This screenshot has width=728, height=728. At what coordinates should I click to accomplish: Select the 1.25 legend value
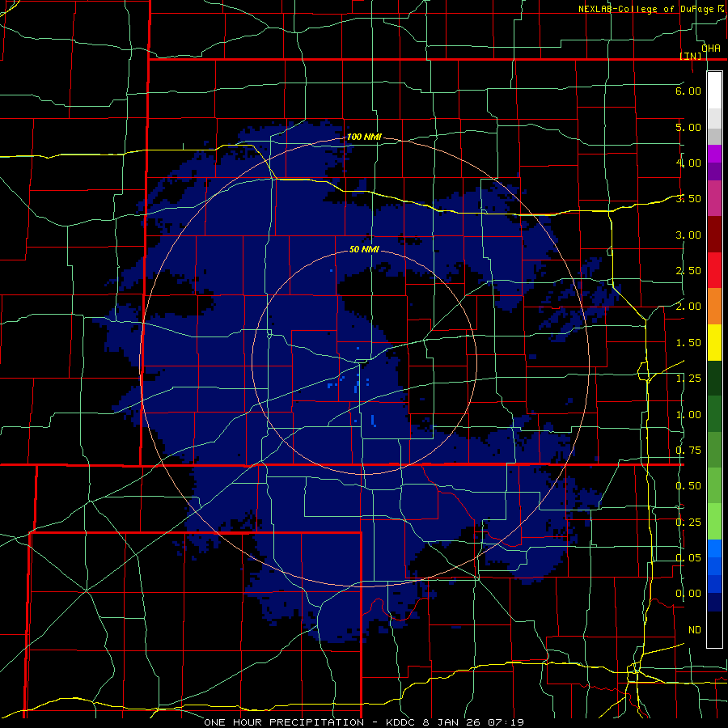point(688,379)
